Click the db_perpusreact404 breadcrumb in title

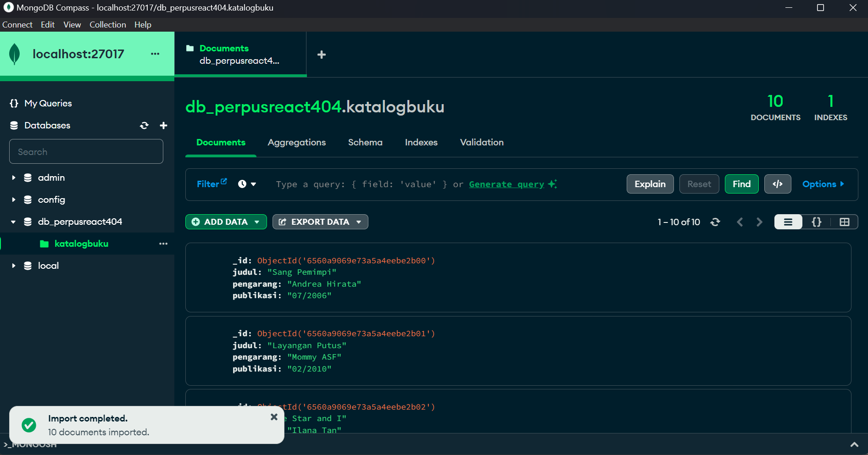point(263,106)
